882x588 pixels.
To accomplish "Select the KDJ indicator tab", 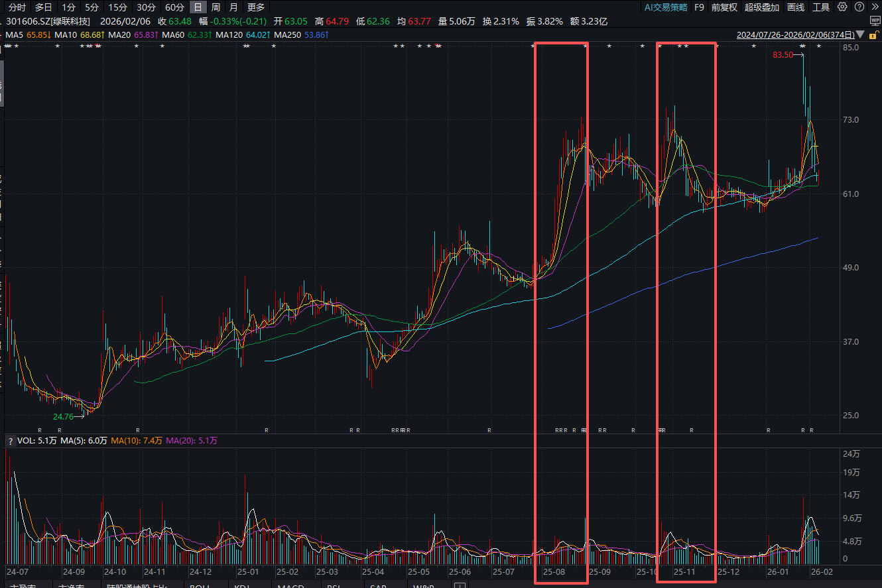I will [x=243, y=586].
